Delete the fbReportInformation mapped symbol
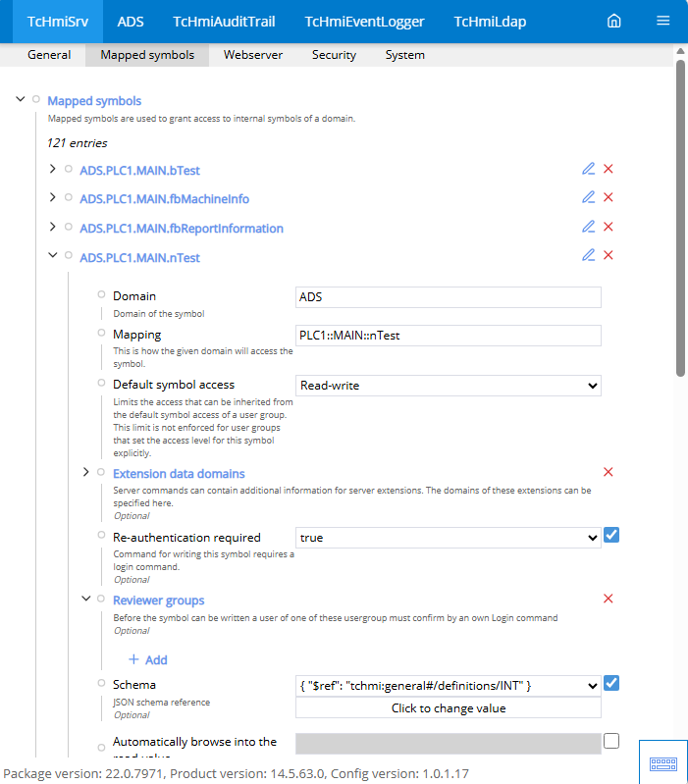The width and height of the screenshot is (688, 784). pos(608,227)
